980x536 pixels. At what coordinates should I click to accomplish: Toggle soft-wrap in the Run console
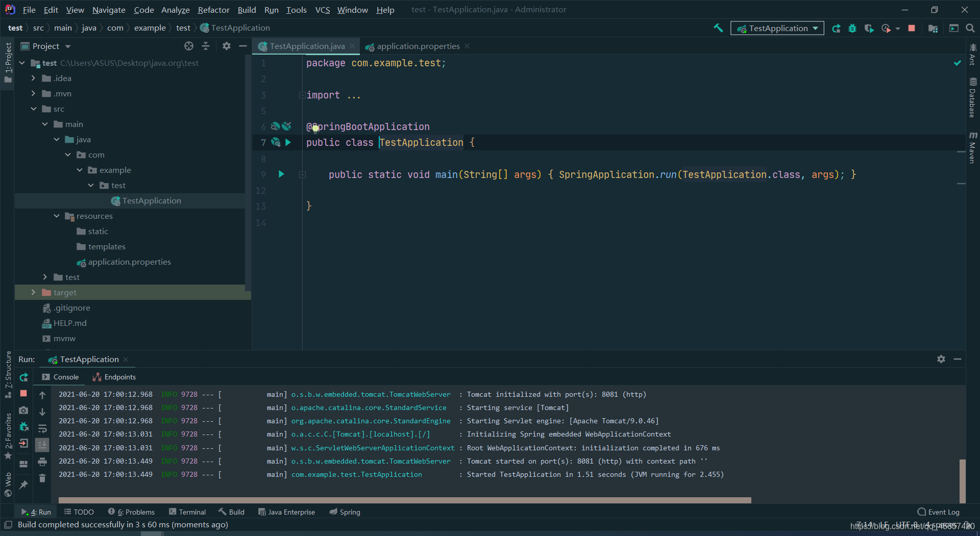[42, 428]
